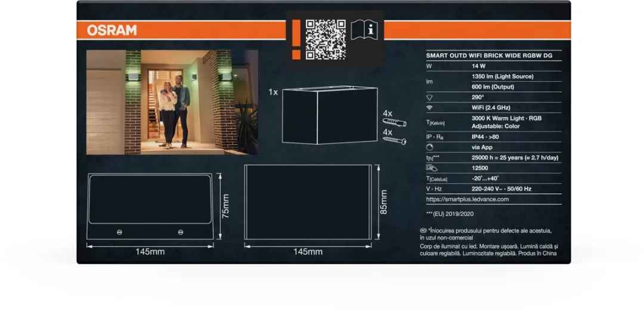
Task: Select the QR code
Action: 326,39
